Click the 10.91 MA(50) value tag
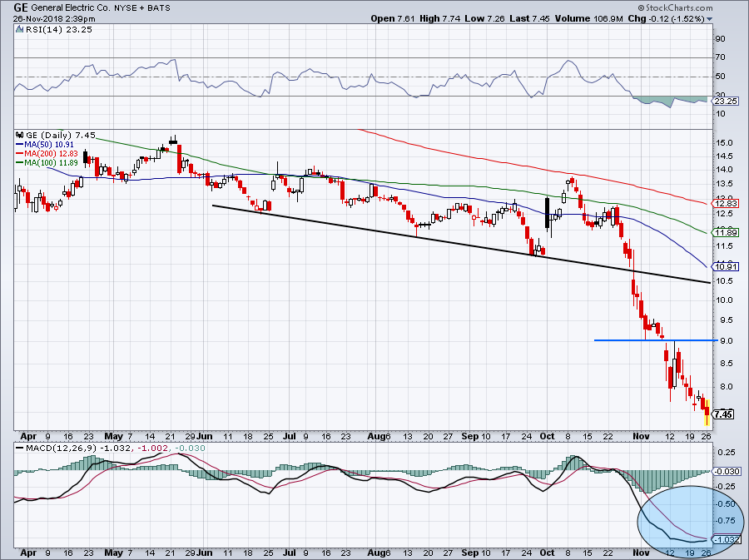 tap(723, 266)
